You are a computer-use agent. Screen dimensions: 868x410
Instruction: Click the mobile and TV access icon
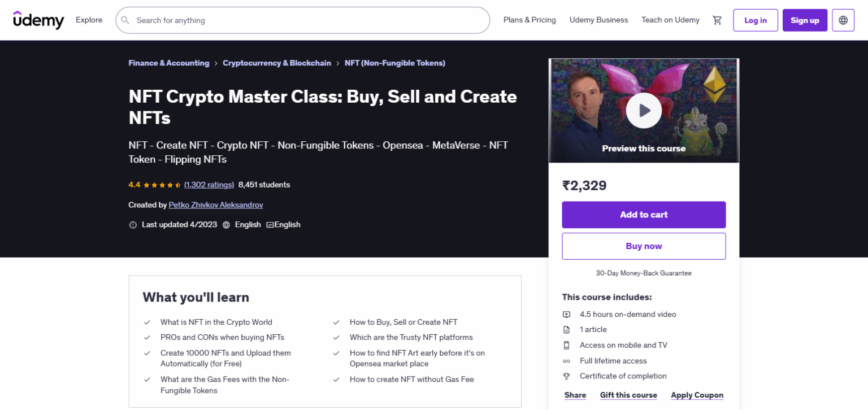[567, 344]
